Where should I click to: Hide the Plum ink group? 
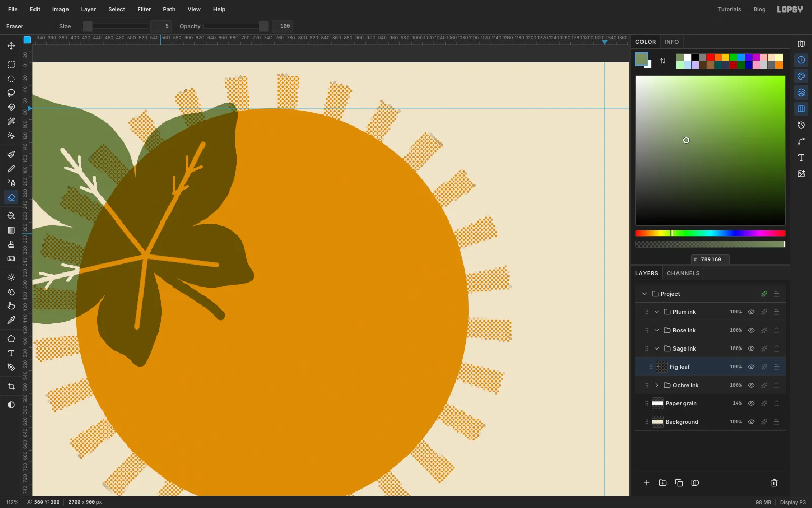click(751, 312)
